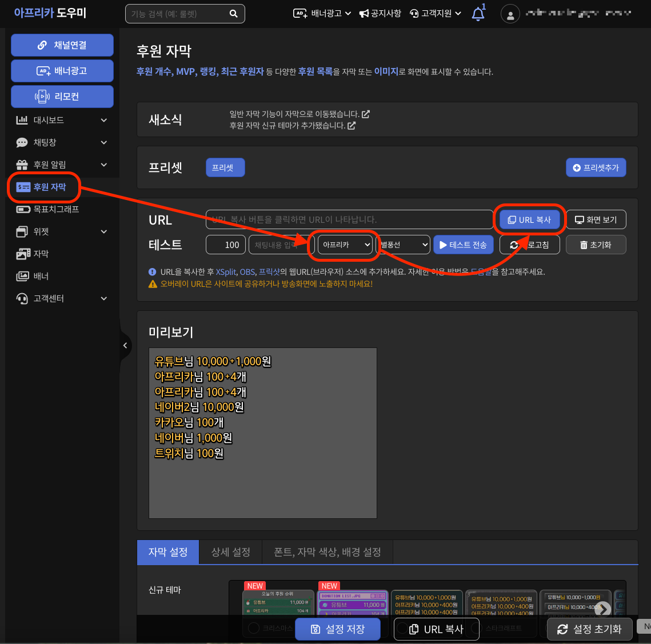The image size is (651, 644).
Task: Click the search magnifier icon
Action: [234, 14]
